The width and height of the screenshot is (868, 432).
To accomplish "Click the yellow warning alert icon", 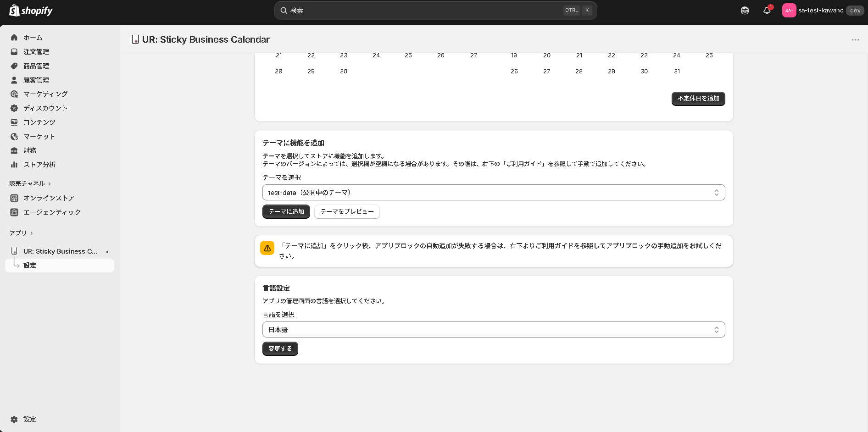I will point(267,248).
